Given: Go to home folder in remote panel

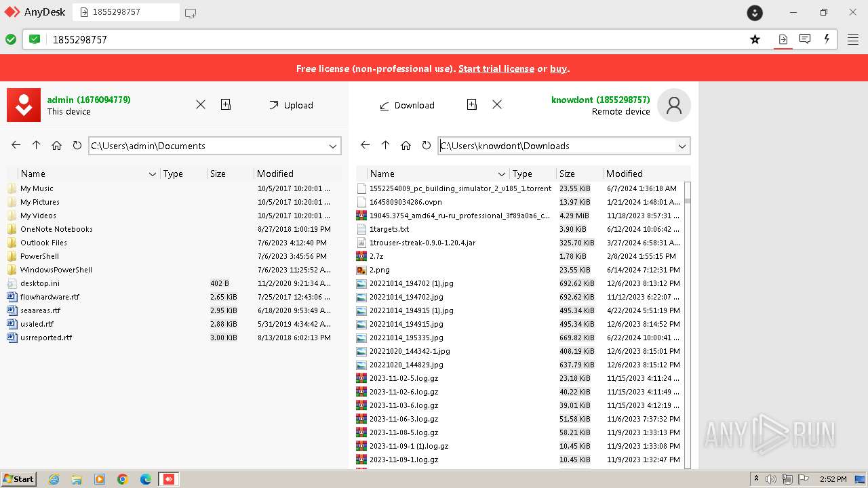Looking at the screenshot, I should [x=406, y=145].
